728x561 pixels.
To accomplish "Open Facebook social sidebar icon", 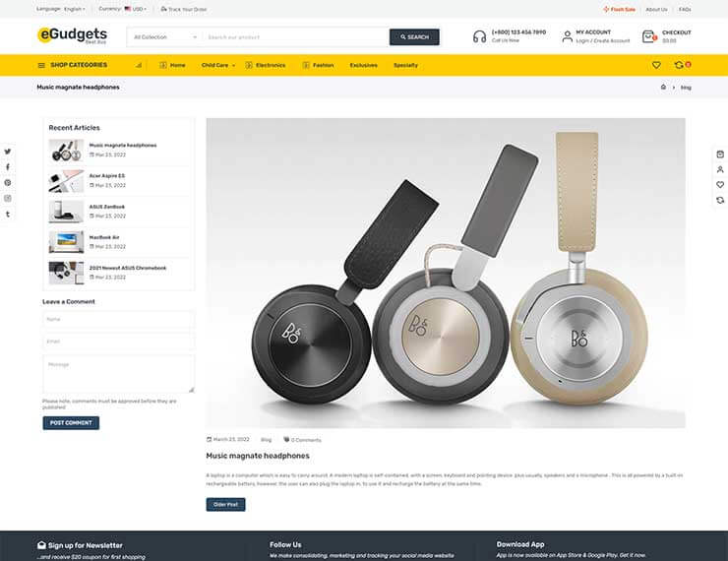I will click(x=8, y=166).
